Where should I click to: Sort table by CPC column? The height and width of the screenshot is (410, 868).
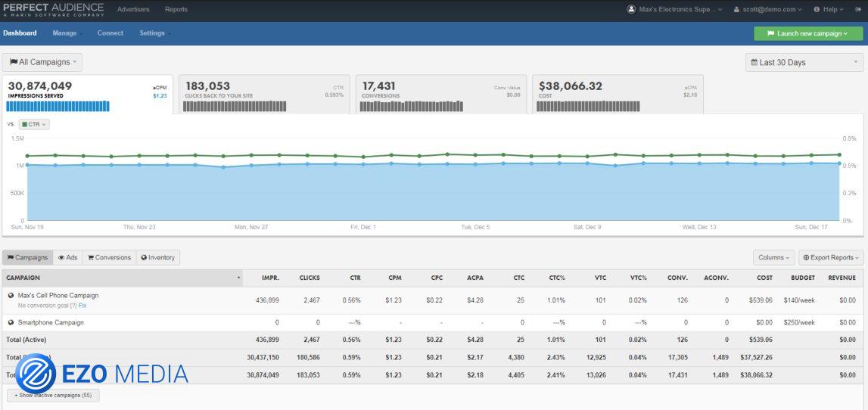(436, 278)
